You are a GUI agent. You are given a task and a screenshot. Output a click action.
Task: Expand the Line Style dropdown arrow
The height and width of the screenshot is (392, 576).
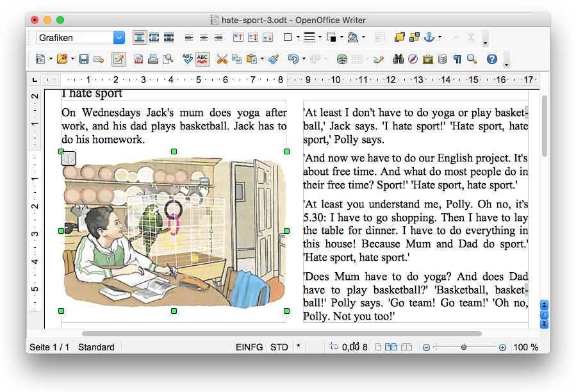pos(320,37)
